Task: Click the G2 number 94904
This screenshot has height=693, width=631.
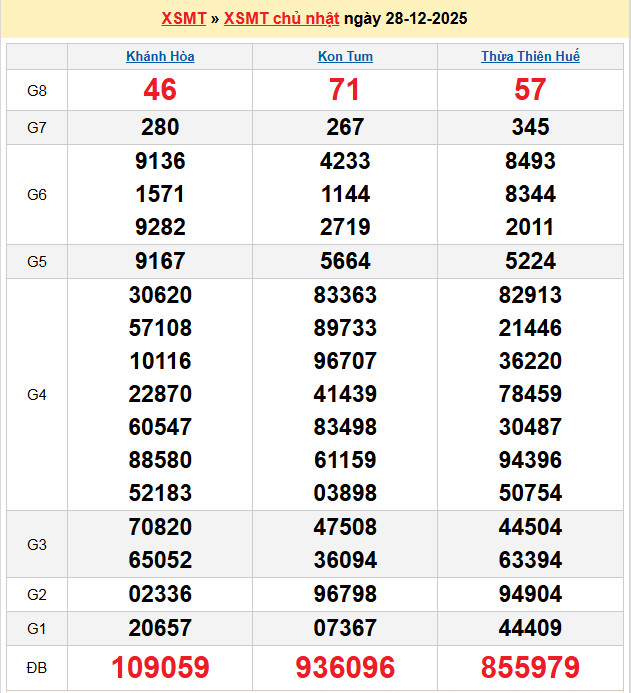Action: (530, 594)
